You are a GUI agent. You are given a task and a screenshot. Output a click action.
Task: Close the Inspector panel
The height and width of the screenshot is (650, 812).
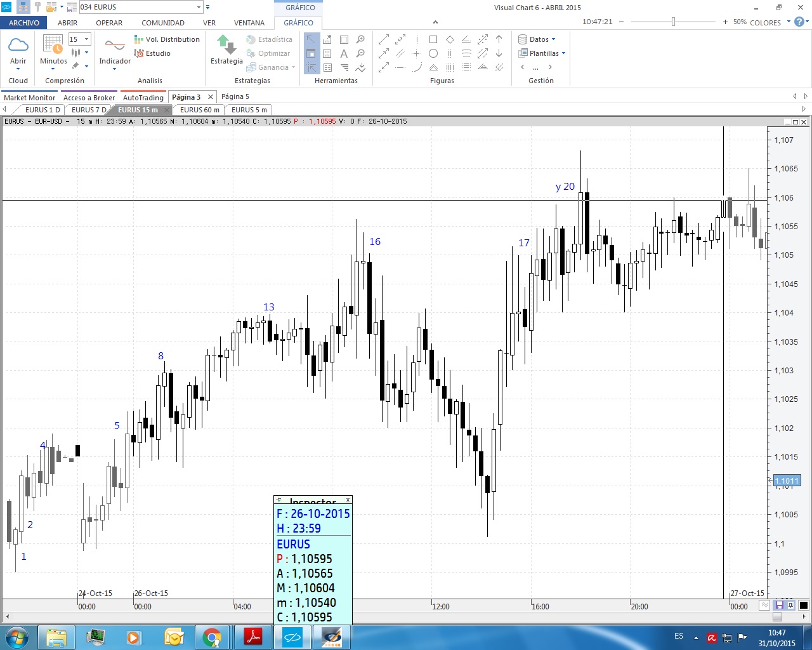pos(348,500)
